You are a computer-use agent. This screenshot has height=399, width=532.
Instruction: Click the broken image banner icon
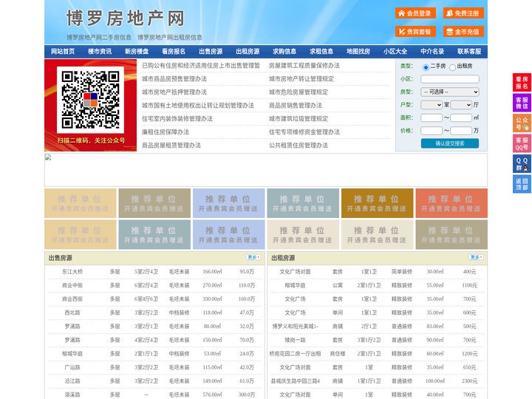(48, 157)
